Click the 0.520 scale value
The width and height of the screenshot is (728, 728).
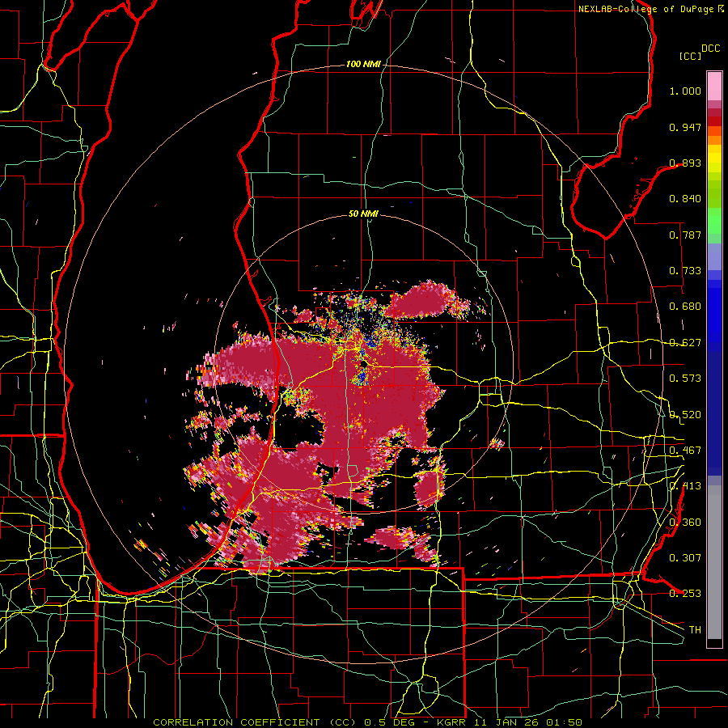click(x=685, y=415)
